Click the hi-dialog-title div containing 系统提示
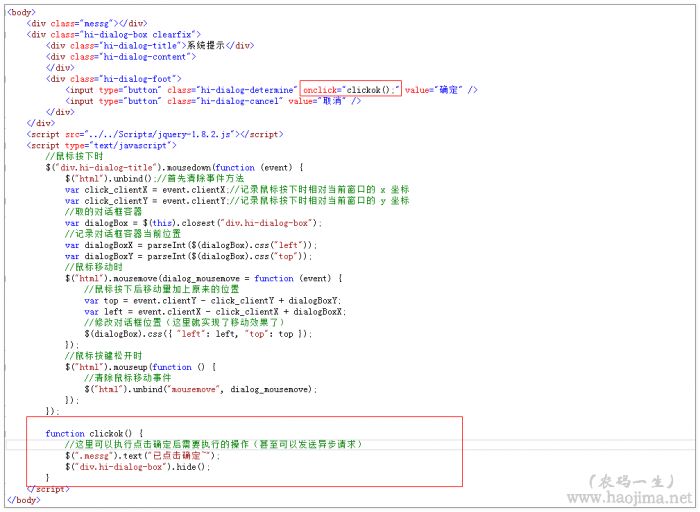 pyautogui.click(x=149, y=45)
